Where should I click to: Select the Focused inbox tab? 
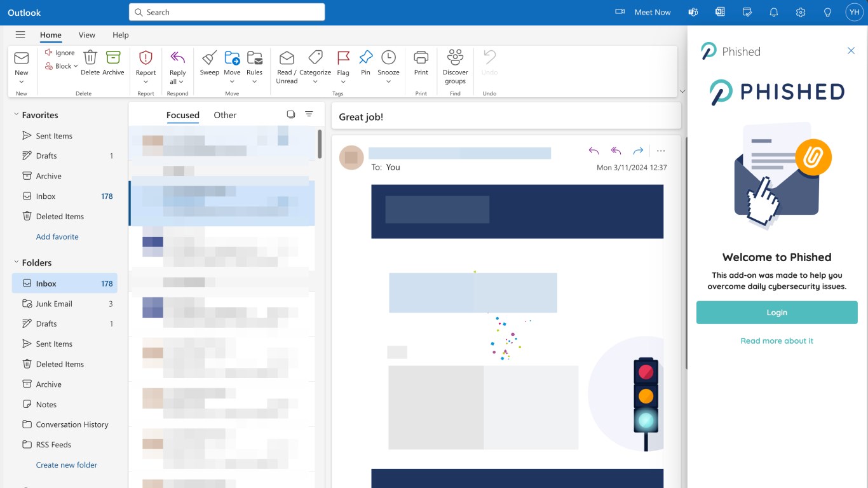coord(183,115)
